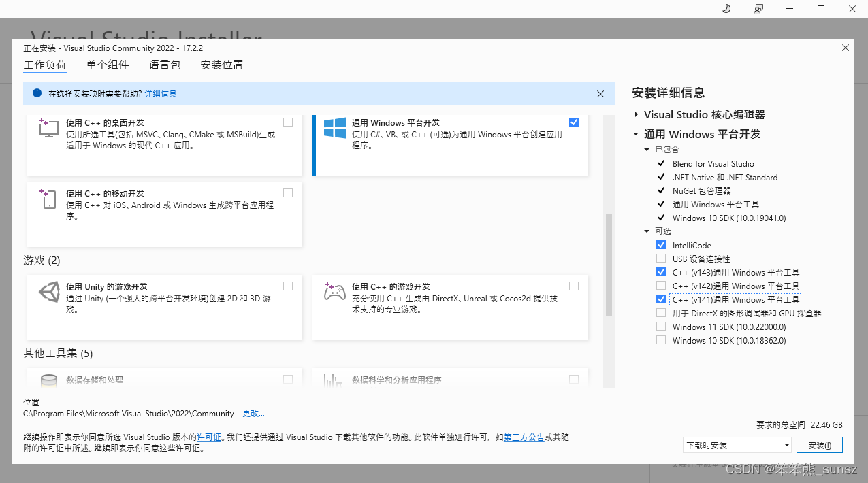The height and width of the screenshot is (483, 868).
Task: Switch to the 单个组件 tab
Action: coord(108,65)
